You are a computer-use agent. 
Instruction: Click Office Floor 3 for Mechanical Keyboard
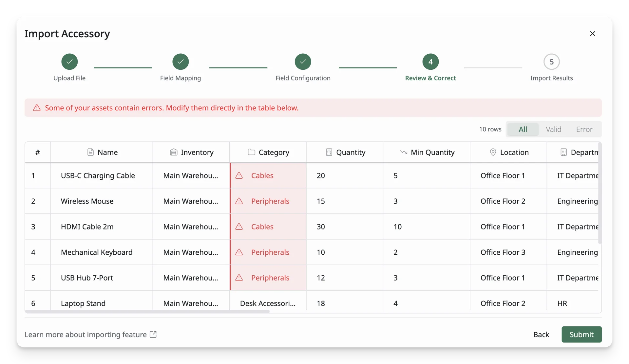[x=508, y=252]
